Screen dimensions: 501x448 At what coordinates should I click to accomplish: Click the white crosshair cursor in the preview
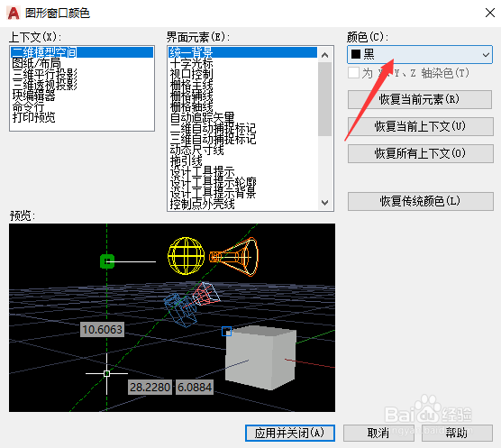point(106,373)
